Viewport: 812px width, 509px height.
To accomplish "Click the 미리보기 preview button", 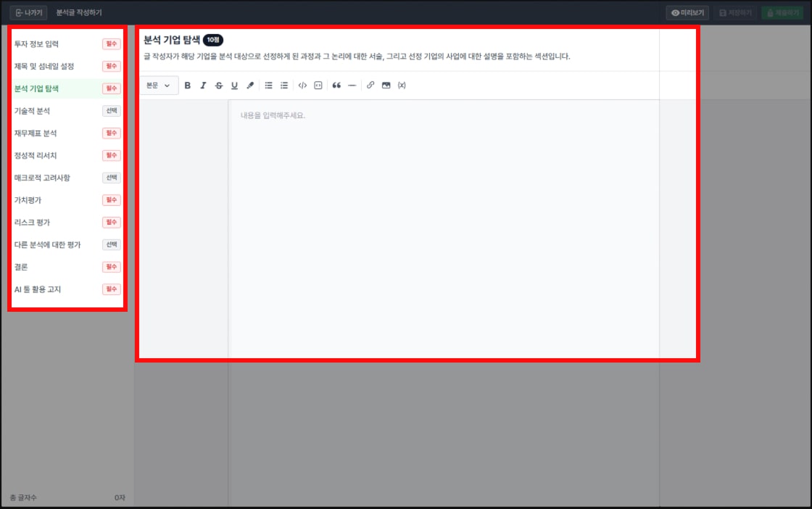I will 687,12.
